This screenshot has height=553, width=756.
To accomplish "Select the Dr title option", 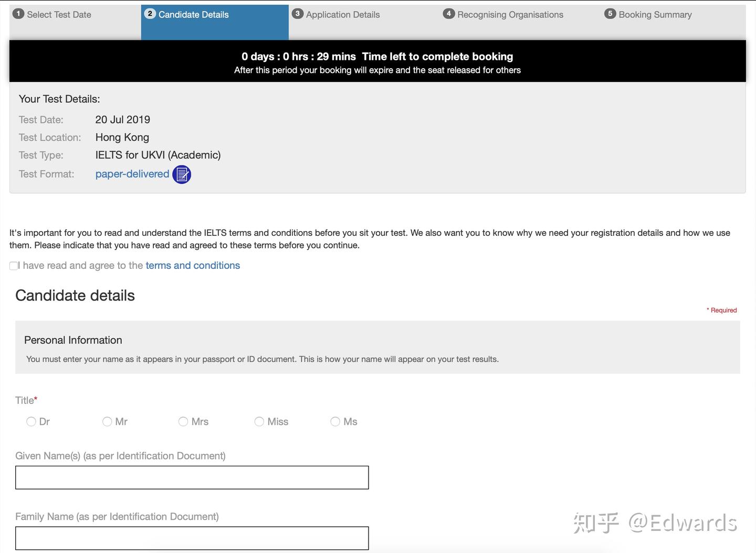I will [x=31, y=421].
